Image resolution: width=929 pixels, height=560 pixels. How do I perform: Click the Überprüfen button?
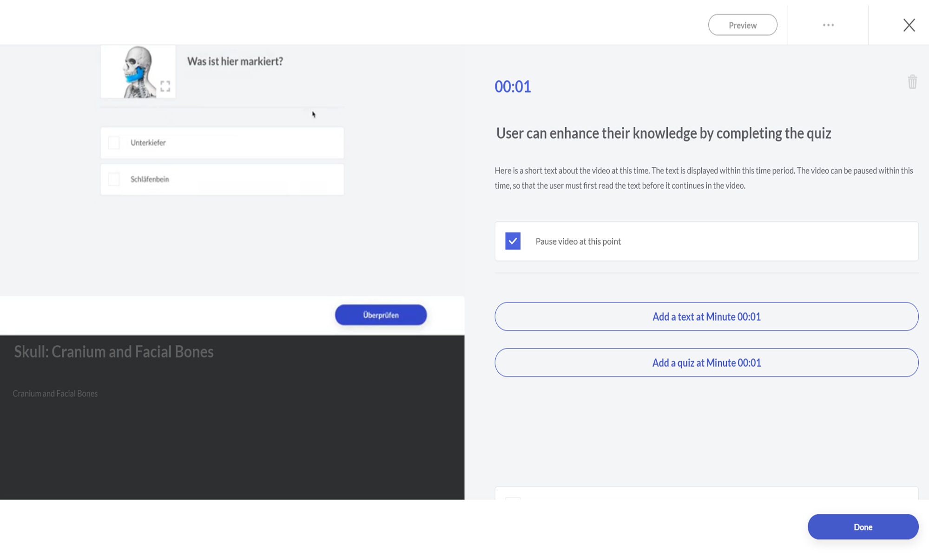tap(380, 315)
